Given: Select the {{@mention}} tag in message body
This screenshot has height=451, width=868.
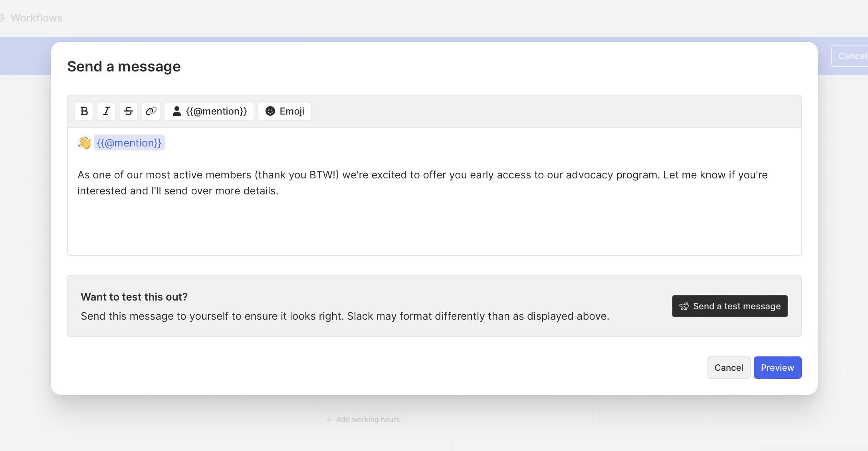Looking at the screenshot, I should point(129,143).
